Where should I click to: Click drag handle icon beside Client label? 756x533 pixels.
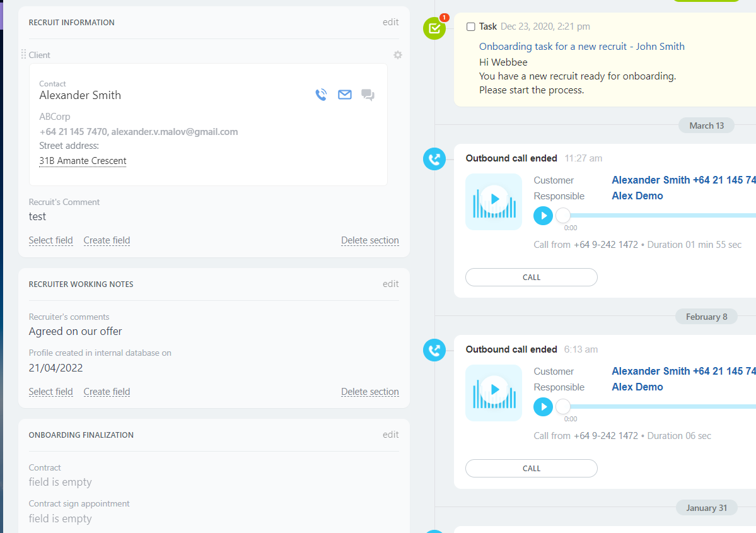click(23, 55)
